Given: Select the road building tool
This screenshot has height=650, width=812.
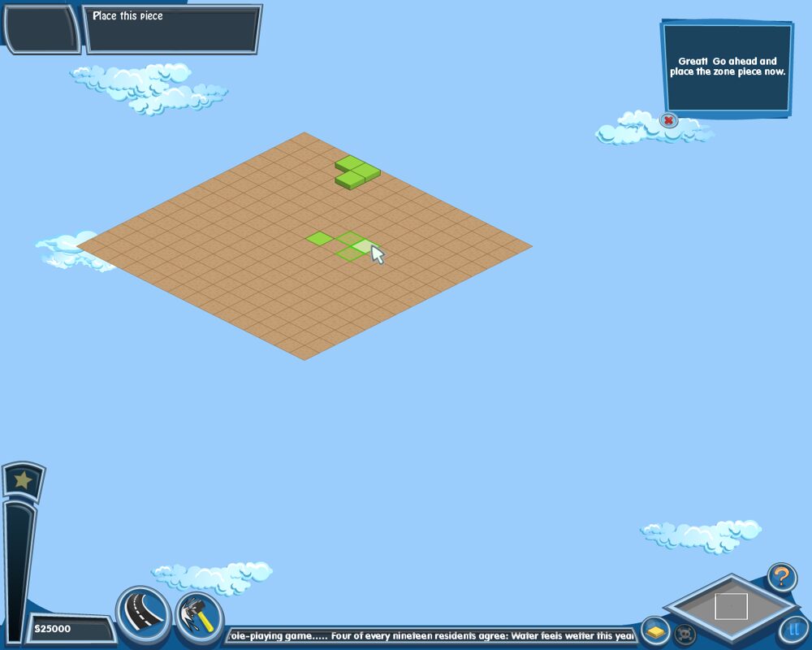Looking at the screenshot, I should click(143, 613).
